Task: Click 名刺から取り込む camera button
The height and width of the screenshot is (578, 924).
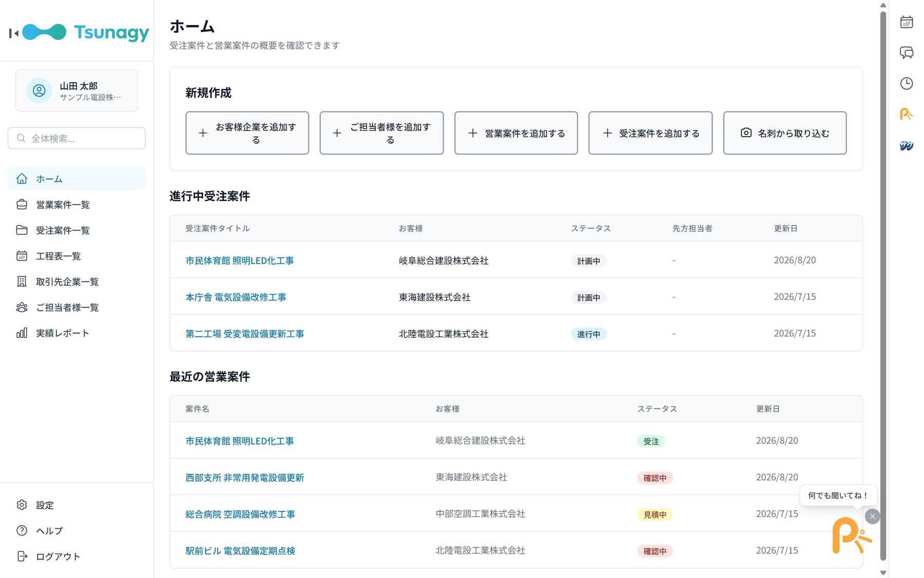Action: (x=785, y=133)
